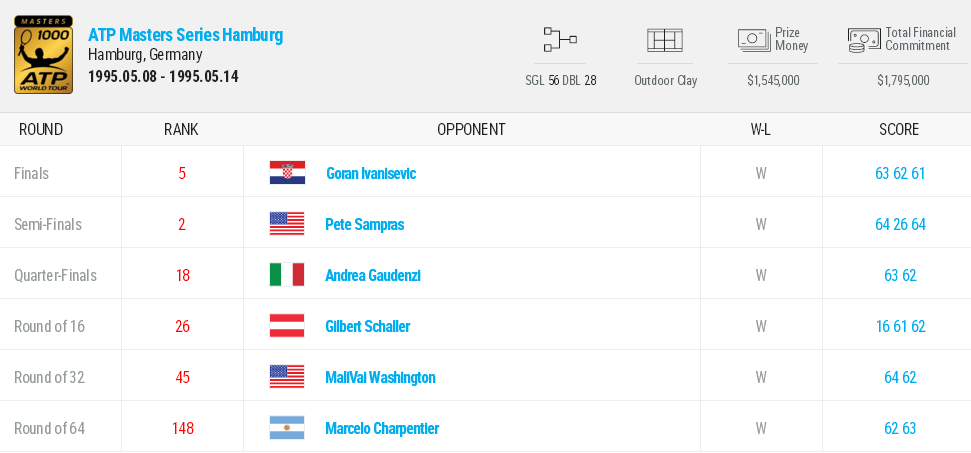
Task: View the semi-final score 64 26 64
Action: (900, 224)
